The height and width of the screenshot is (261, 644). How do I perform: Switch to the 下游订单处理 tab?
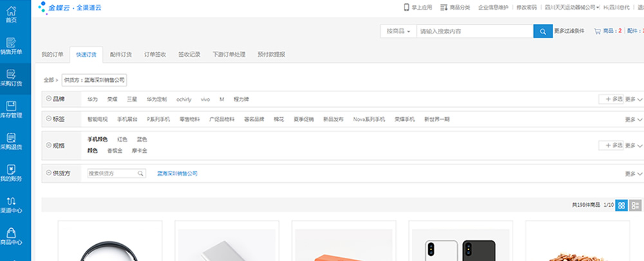tap(229, 55)
